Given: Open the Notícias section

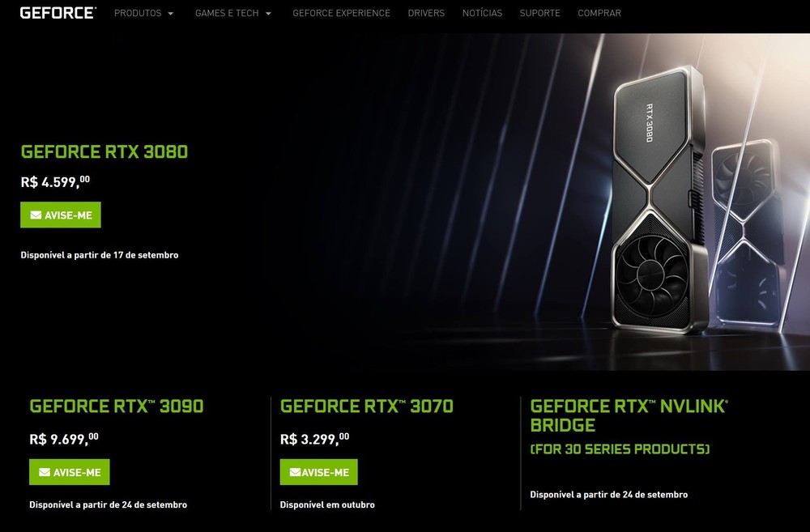Looking at the screenshot, I should click(x=482, y=13).
